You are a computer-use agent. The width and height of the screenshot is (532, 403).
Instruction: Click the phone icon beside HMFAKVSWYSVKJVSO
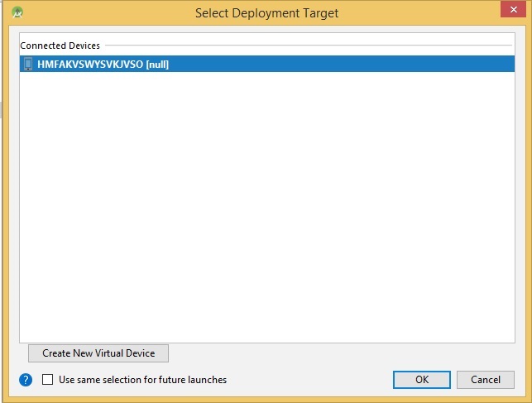click(27, 64)
